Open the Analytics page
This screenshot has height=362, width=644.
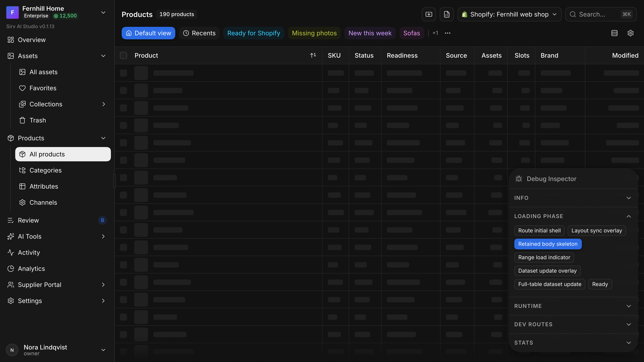(57, 269)
